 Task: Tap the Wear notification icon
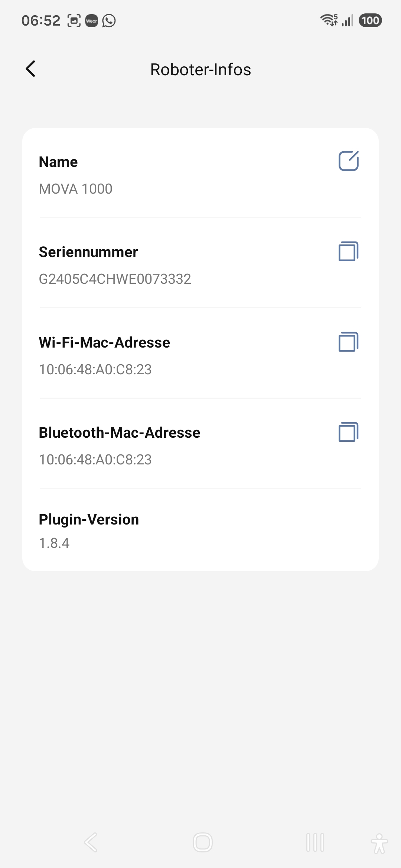point(91,21)
